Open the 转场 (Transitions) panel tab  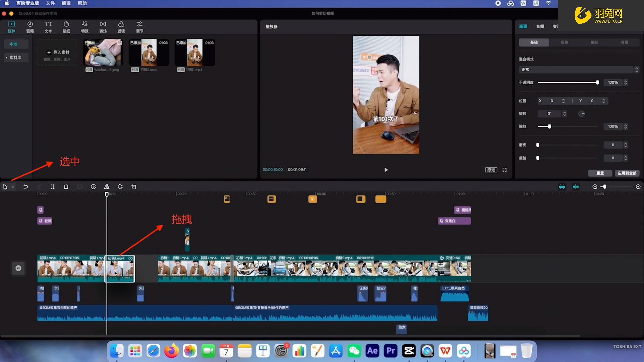pos(103,27)
